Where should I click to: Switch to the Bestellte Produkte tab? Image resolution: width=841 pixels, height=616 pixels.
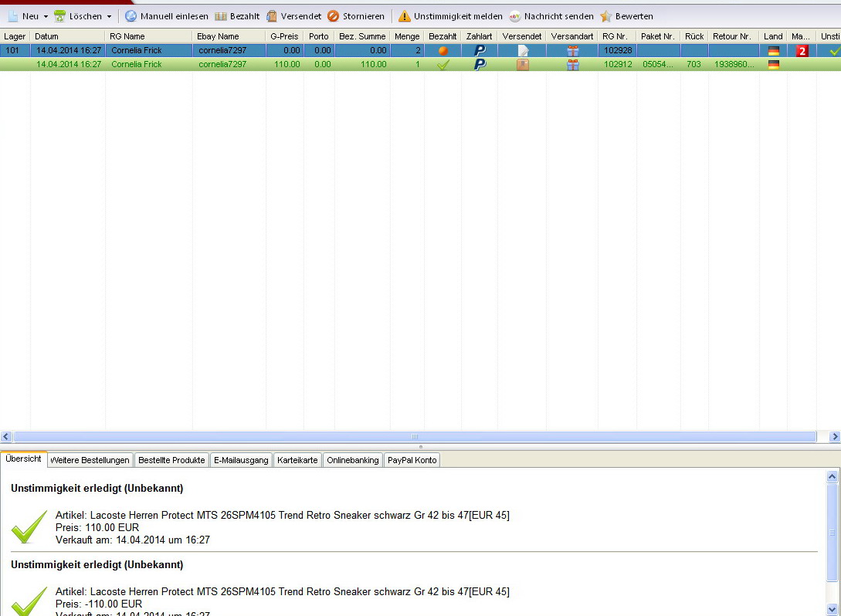(171, 460)
